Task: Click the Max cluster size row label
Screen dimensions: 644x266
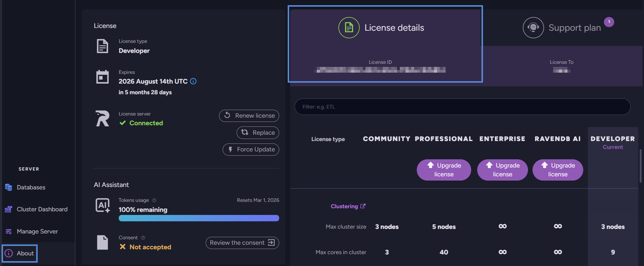Action: [346, 227]
